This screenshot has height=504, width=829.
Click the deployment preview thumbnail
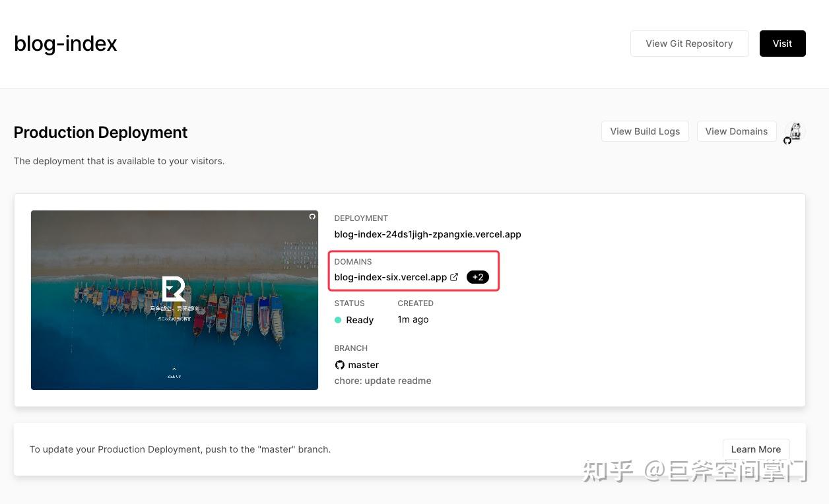tap(174, 299)
